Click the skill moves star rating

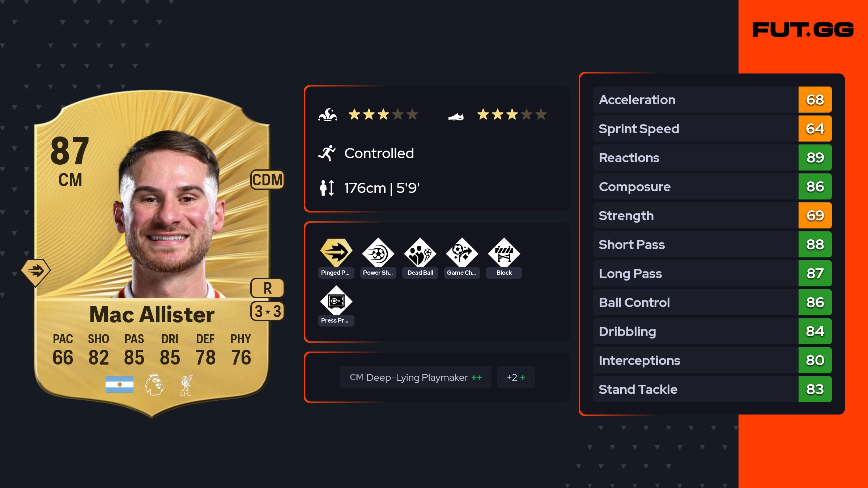pyautogui.click(x=383, y=115)
